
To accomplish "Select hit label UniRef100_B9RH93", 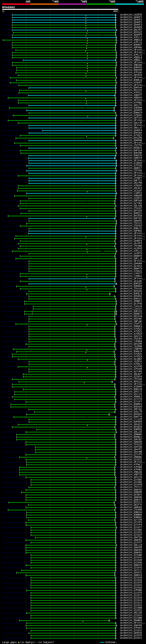I will pos(131,67).
